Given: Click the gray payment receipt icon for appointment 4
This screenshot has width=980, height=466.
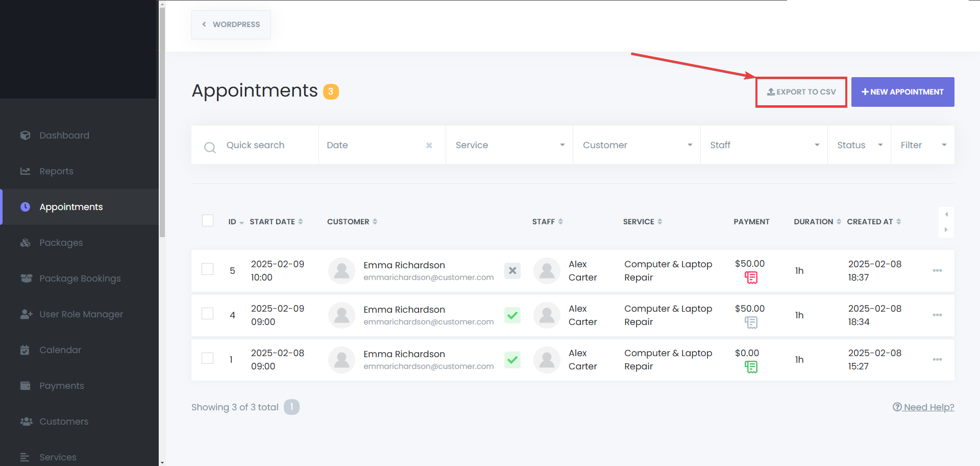Looking at the screenshot, I should (751, 322).
